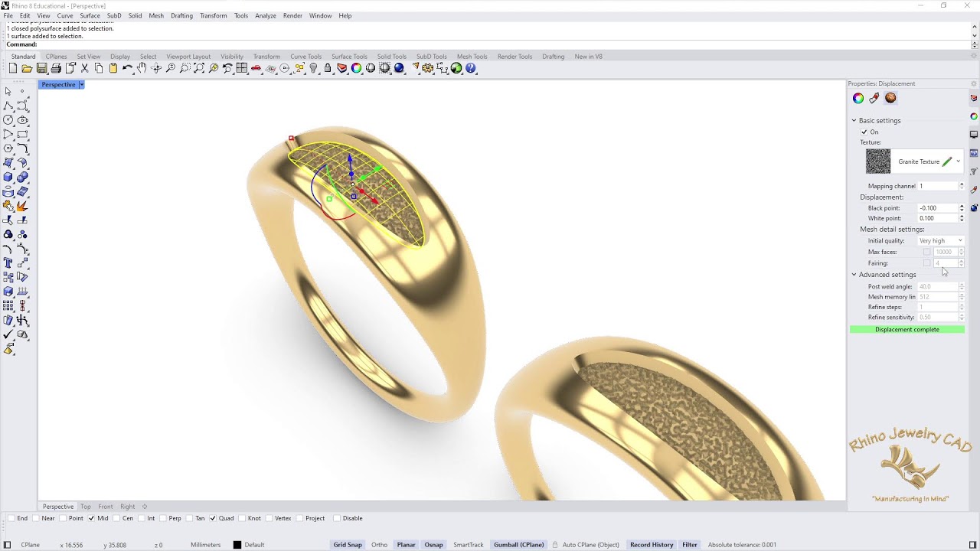Screen dimensions: 980x551
Task: Click the Record History button
Action: (x=652, y=545)
